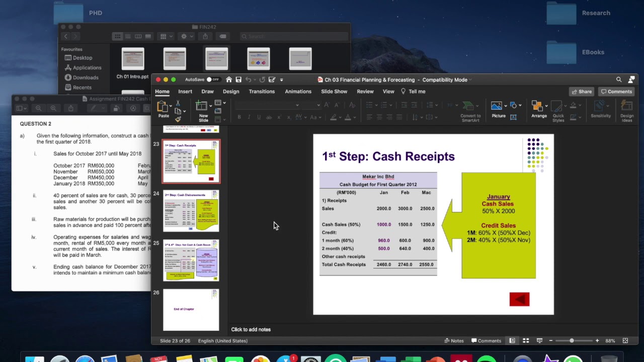Viewport: 644px width, 362px height.
Task: Click the Paste button
Action: (164, 109)
